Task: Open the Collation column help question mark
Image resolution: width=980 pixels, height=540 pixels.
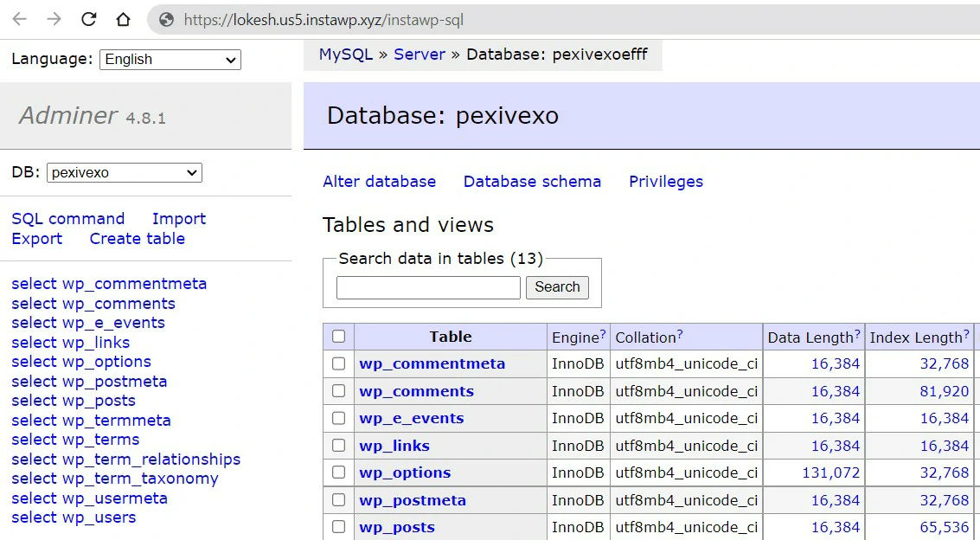Action: pos(680,334)
